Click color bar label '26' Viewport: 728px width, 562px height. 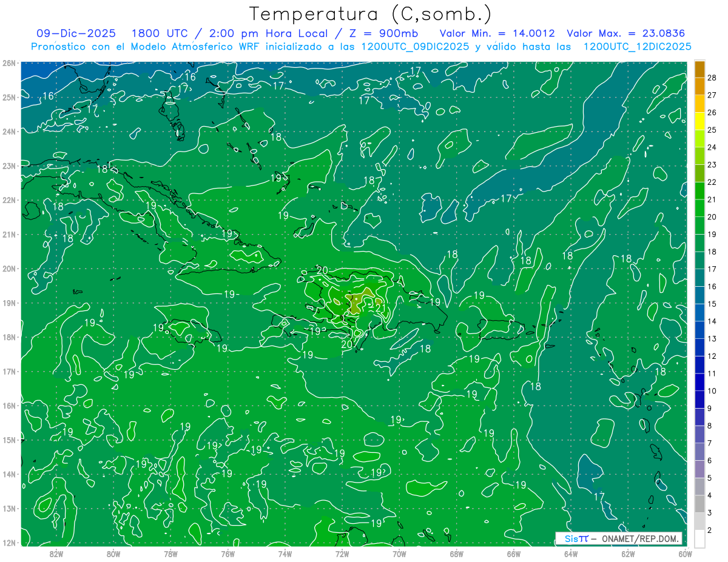coord(712,112)
